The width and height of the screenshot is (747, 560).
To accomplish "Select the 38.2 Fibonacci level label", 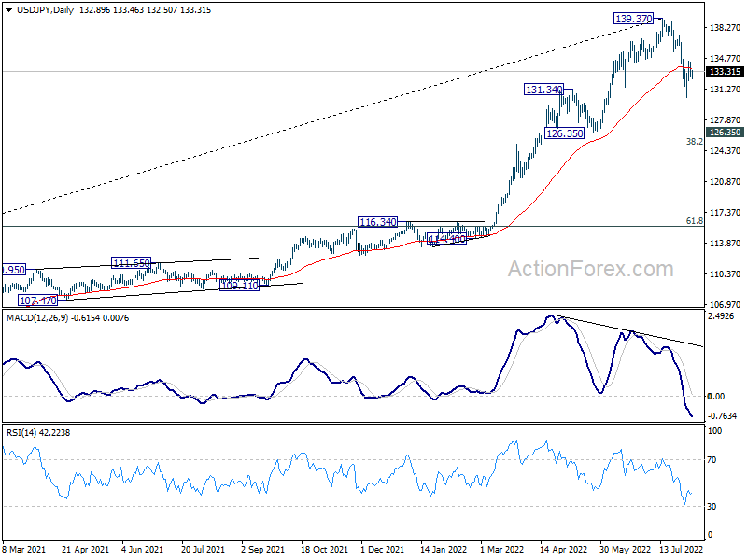I will 694,142.
